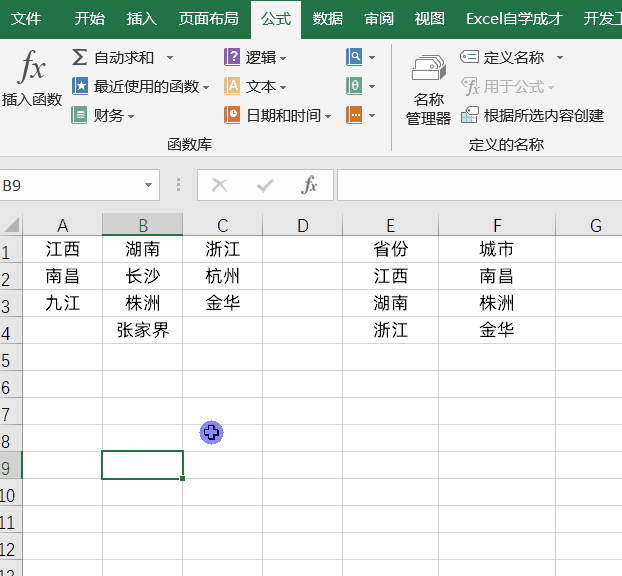This screenshot has height=576, width=622.
Task: Expand the 逻辑 dropdown arrow
Action: [283, 59]
